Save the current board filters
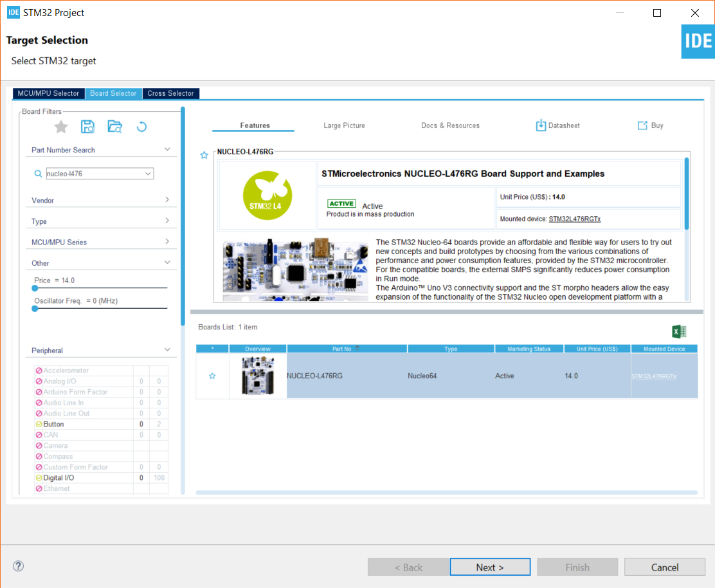The image size is (715, 588). (x=87, y=127)
